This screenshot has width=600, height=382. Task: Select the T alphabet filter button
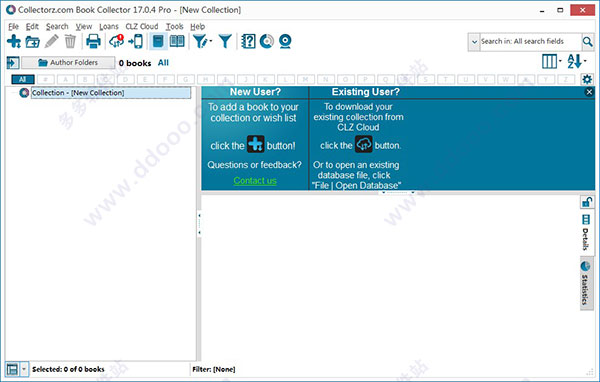click(445, 79)
